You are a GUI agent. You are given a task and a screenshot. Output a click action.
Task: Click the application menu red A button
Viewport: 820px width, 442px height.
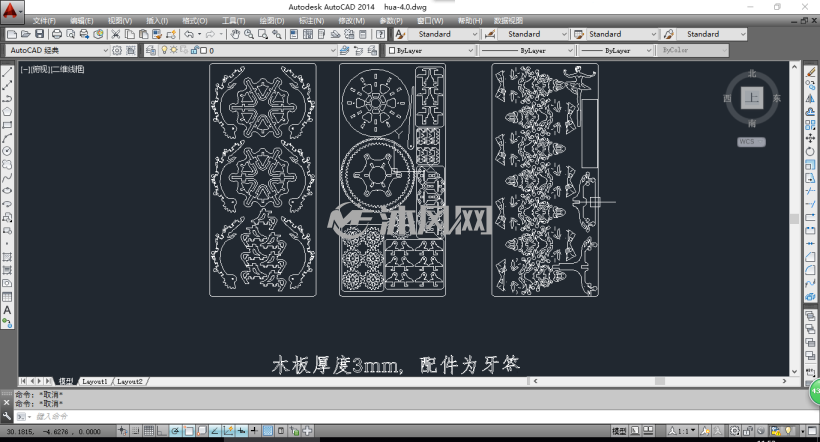coord(10,10)
